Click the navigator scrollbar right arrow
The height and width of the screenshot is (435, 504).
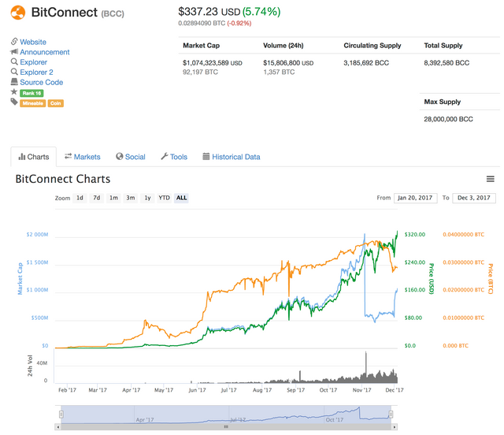coord(395,427)
